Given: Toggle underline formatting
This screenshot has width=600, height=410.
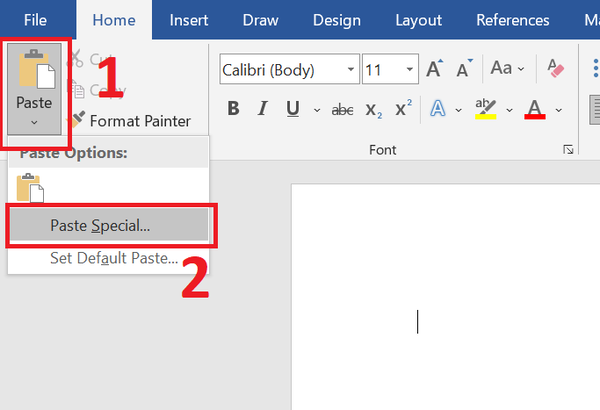Looking at the screenshot, I should tap(293, 109).
